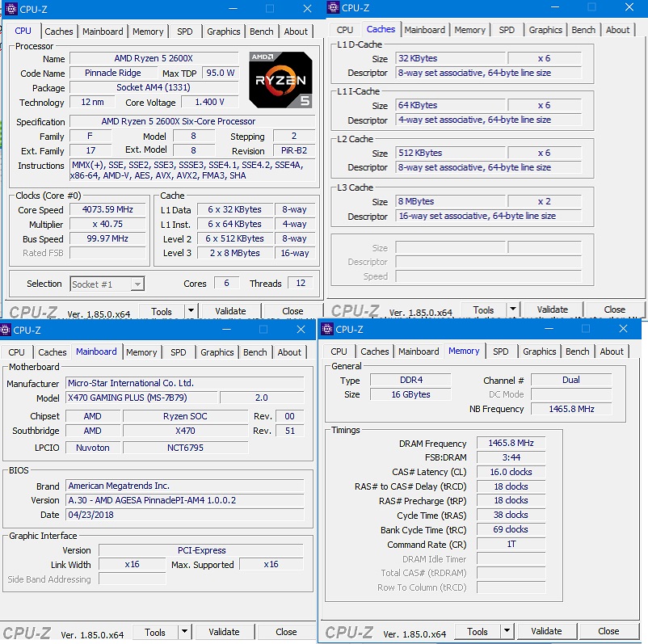Select SPD tab in Mainboard window

click(179, 352)
